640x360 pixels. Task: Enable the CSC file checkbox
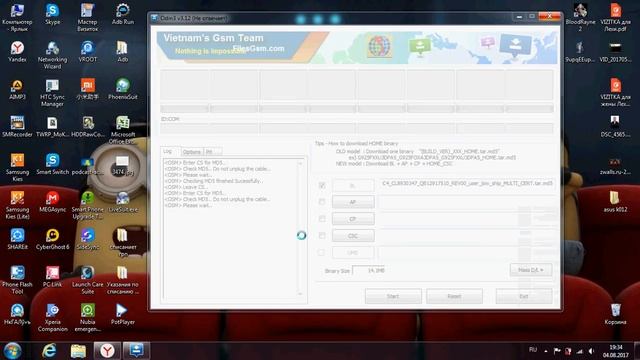(x=322, y=236)
